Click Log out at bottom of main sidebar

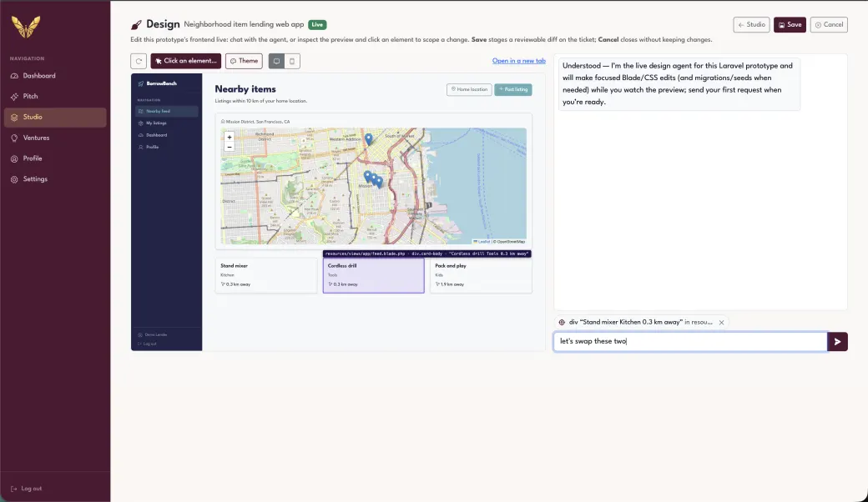pos(27,489)
